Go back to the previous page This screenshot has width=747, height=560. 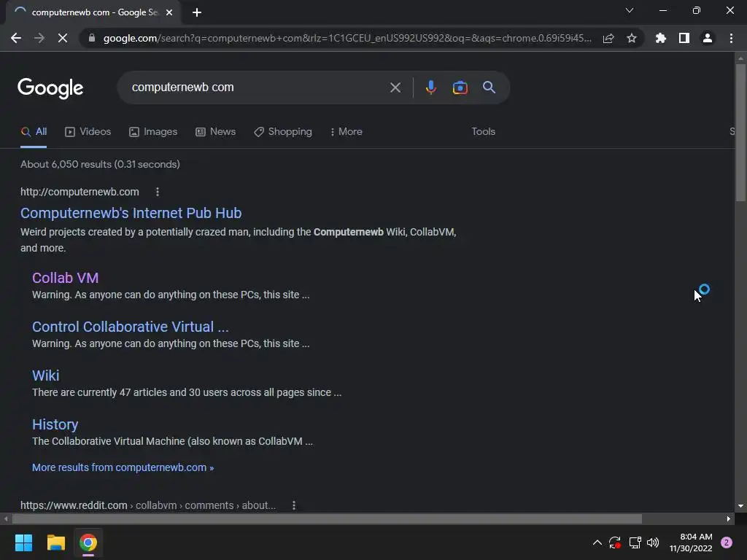point(16,38)
